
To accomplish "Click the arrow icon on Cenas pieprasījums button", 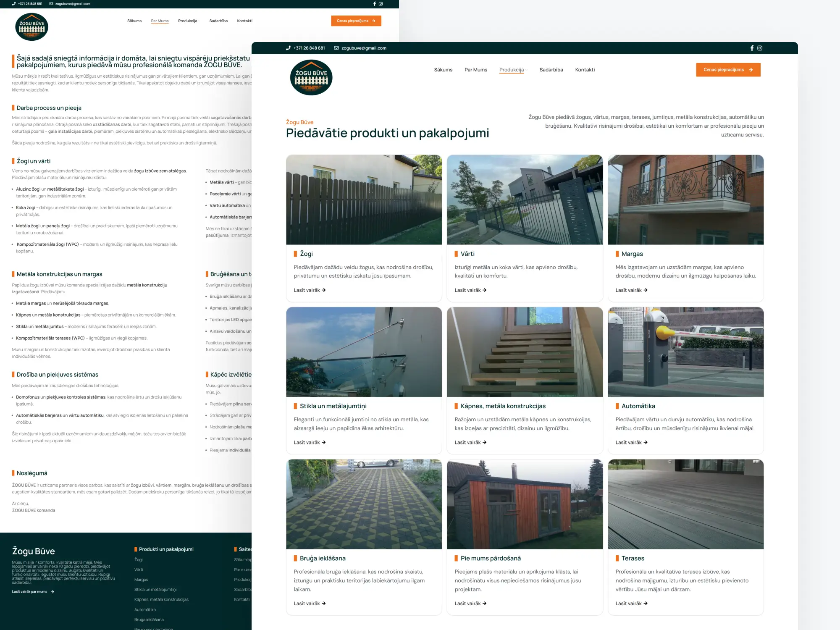I will pyautogui.click(x=751, y=70).
